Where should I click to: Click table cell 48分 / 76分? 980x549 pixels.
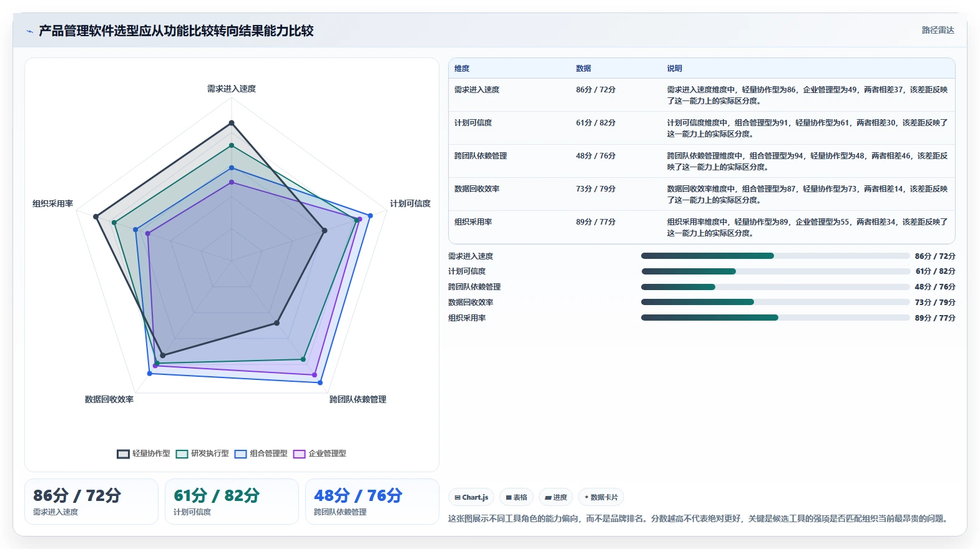[595, 156]
